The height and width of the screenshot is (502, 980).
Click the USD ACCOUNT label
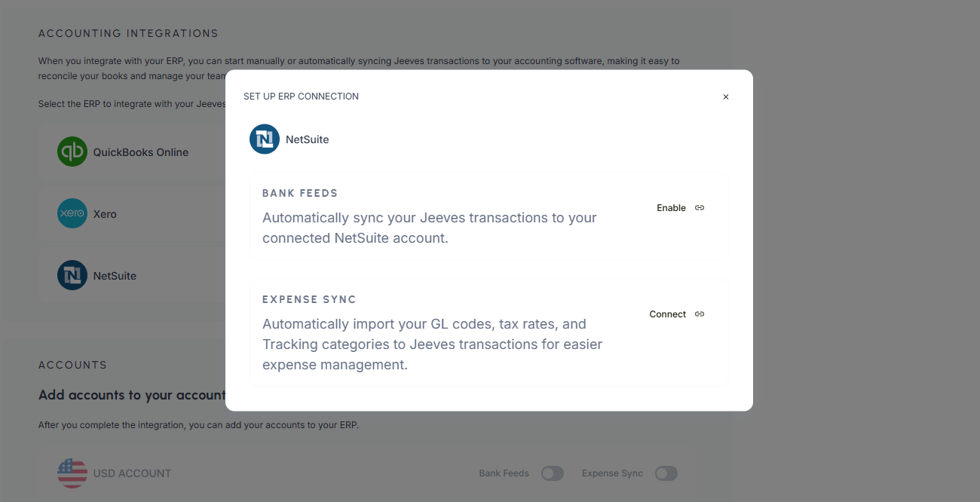click(x=132, y=473)
